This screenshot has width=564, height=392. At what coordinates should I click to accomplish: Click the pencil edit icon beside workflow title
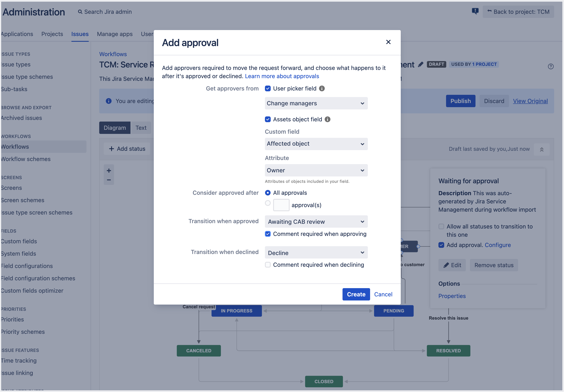click(x=421, y=64)
